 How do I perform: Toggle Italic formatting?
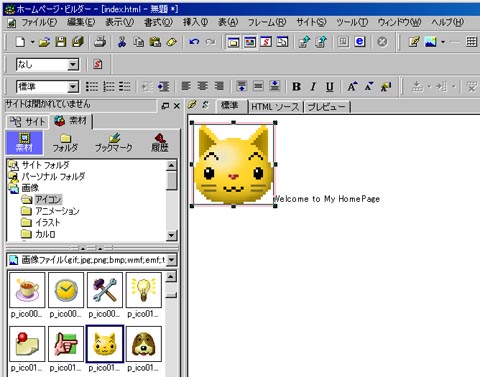pyautogui.click(x=313, y=87)
